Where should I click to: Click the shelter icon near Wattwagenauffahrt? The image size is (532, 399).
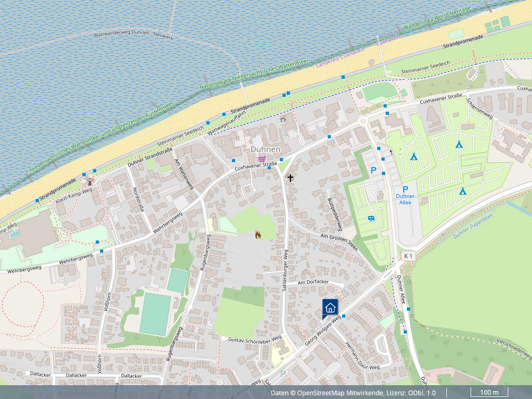pos(283,120)
